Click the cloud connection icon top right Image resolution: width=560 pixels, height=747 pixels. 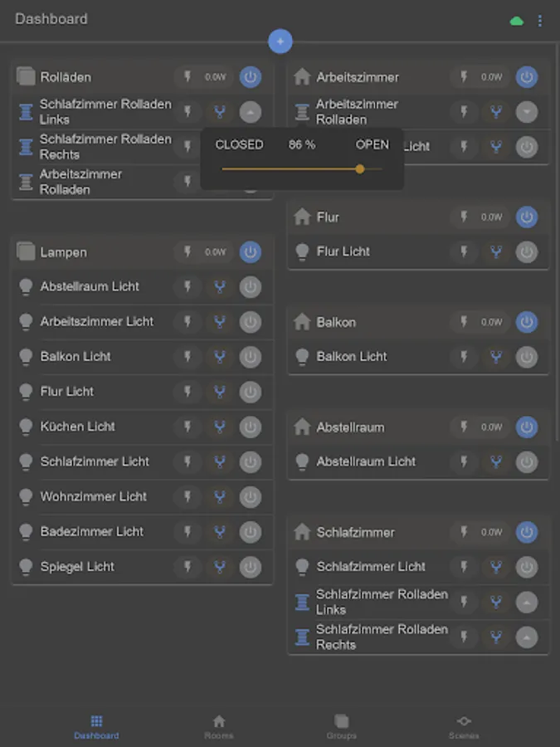coord(517,19)
